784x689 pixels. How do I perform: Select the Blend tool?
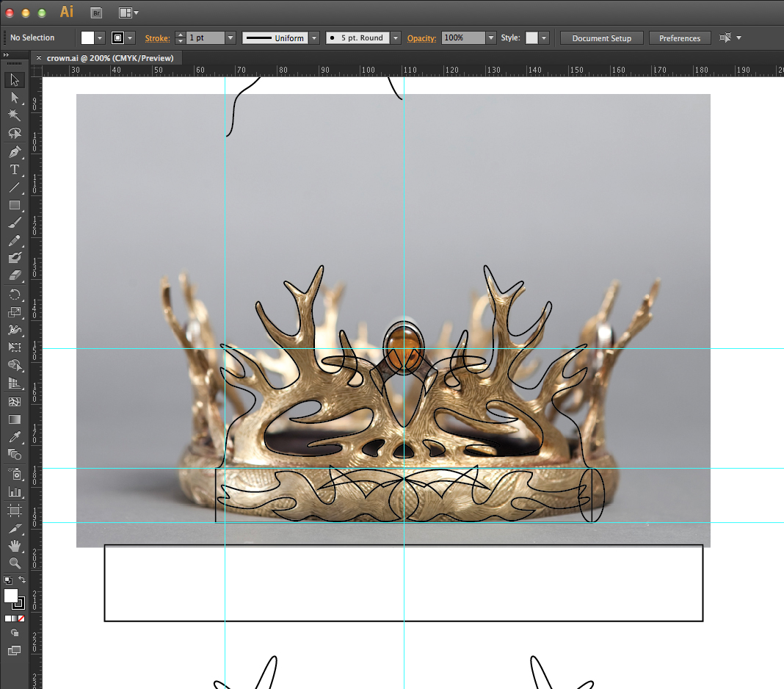pyautogui.click(x=15, y=455)
